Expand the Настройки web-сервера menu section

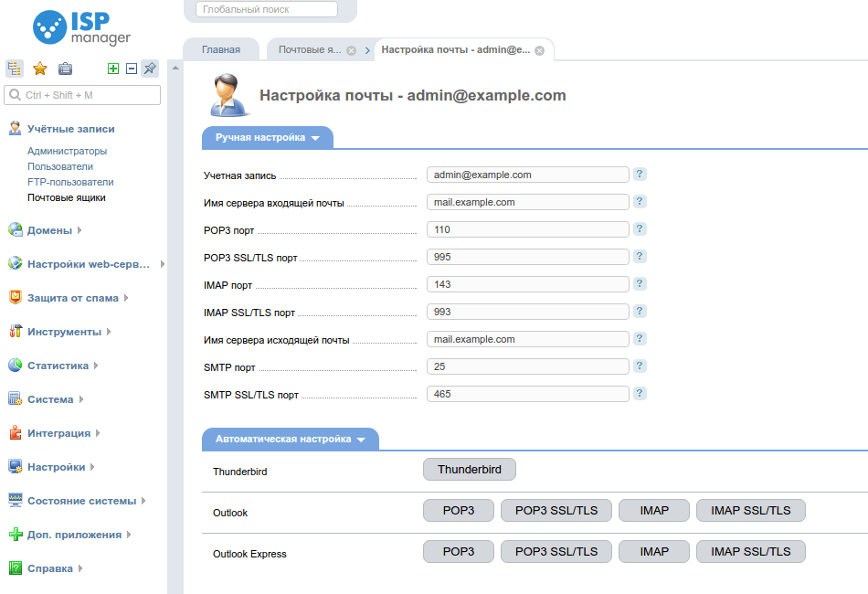[163, 264]
